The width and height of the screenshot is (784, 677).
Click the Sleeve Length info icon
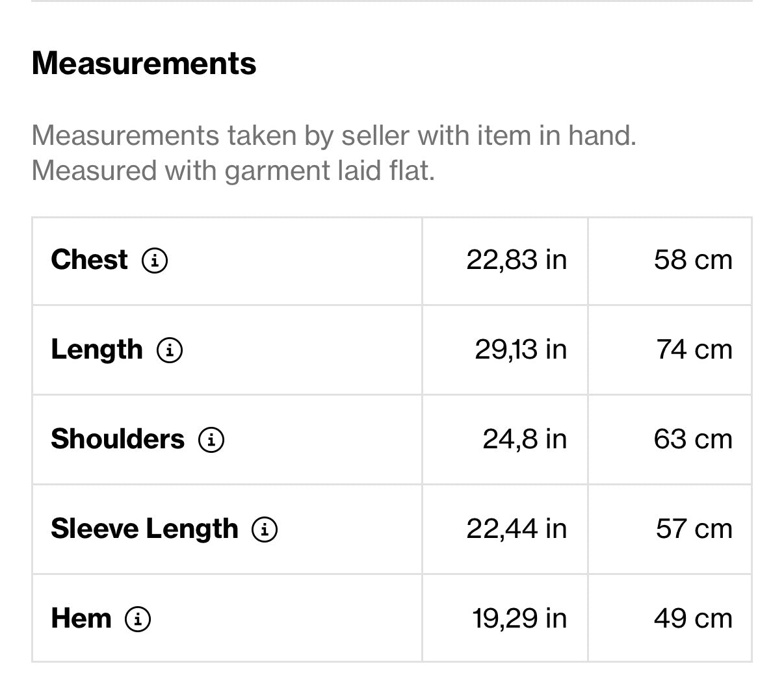point(265,530)
